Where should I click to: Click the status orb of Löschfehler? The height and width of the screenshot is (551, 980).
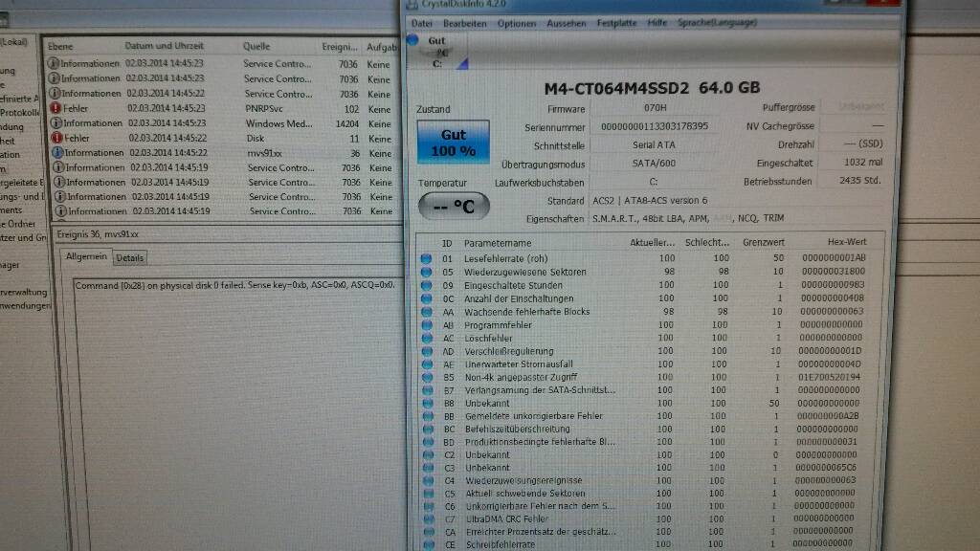427,338
